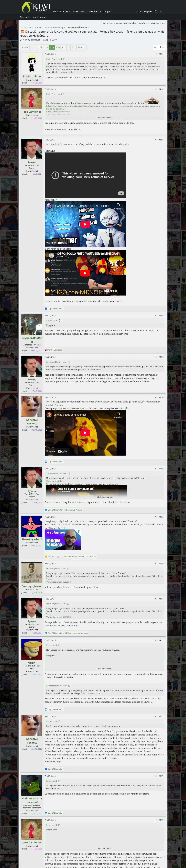186x868 pixels.
Task: Jump to quoted Adhesive Pockets post in #4,567
Action: (69, 473)
